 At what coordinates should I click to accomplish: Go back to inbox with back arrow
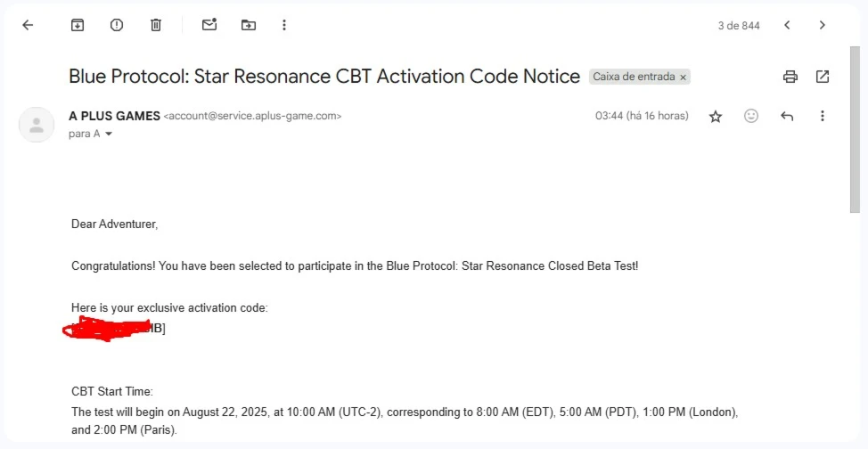[28, 25]
